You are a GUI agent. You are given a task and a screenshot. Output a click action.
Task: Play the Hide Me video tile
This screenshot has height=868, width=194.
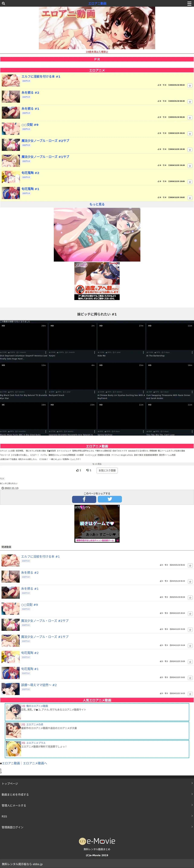(x=121, y=337)
